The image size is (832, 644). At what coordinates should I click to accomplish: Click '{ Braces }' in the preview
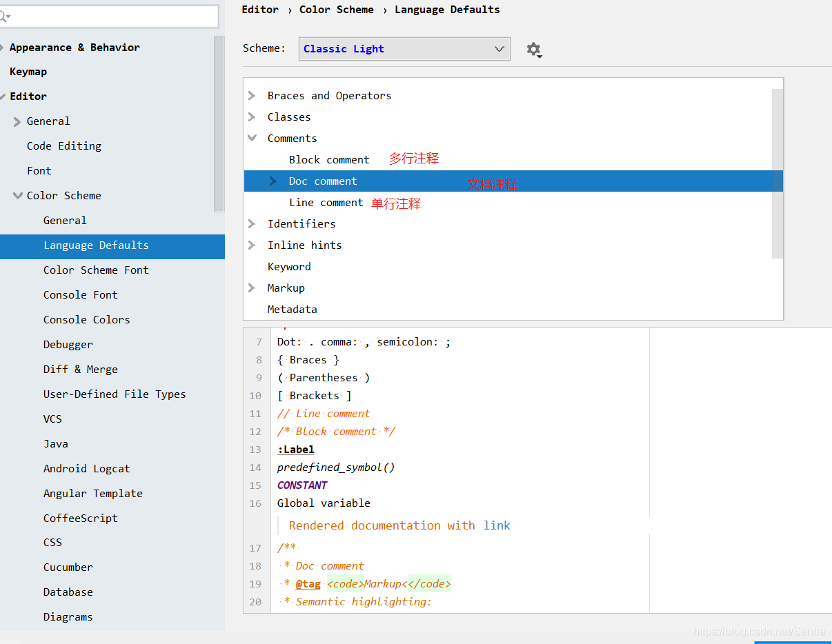click(308, 360)
